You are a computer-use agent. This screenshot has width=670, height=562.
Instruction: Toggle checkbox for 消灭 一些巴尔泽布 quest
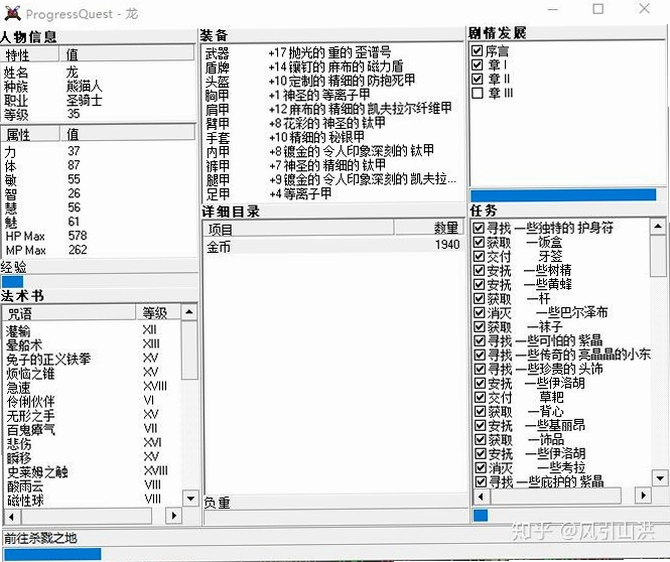click(479, 313)
